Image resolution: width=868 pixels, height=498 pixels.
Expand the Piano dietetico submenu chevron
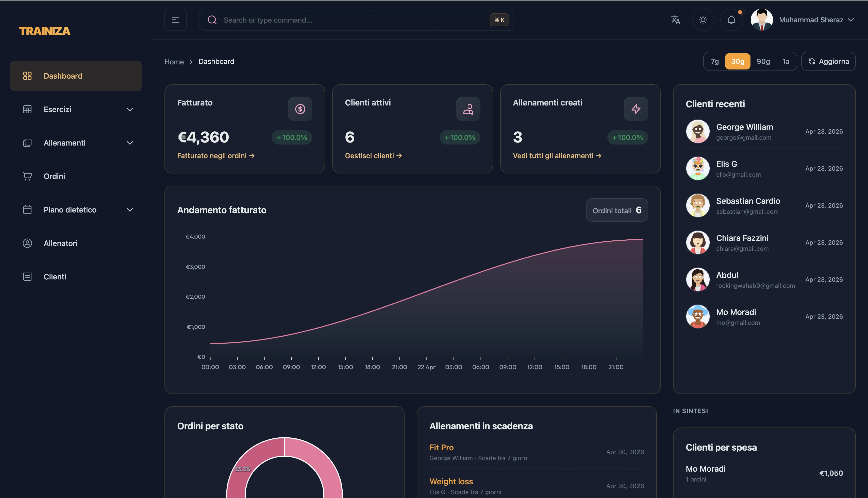point(130,210)
